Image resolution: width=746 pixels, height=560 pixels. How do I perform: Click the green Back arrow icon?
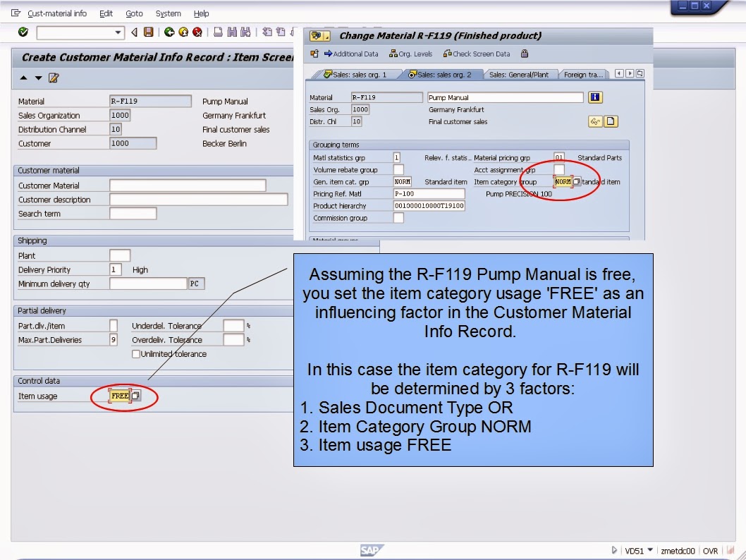click(x=169, y=32)
